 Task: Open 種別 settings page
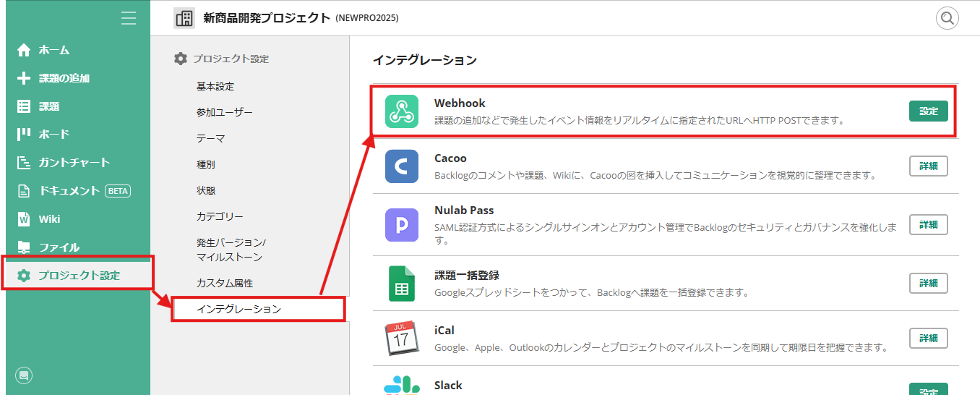[x=206, y=164]
